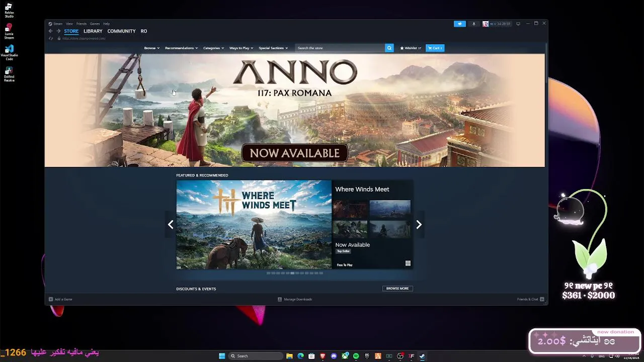
Task: Open the Friends & Chat icon
Action: 542,299
